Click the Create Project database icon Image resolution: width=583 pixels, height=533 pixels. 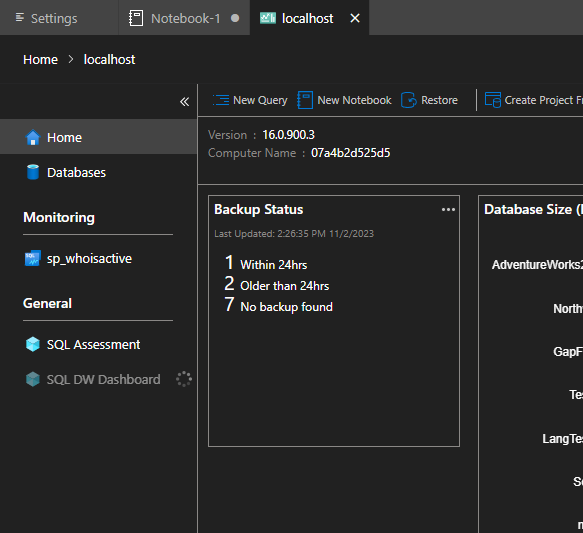(493, 100)
